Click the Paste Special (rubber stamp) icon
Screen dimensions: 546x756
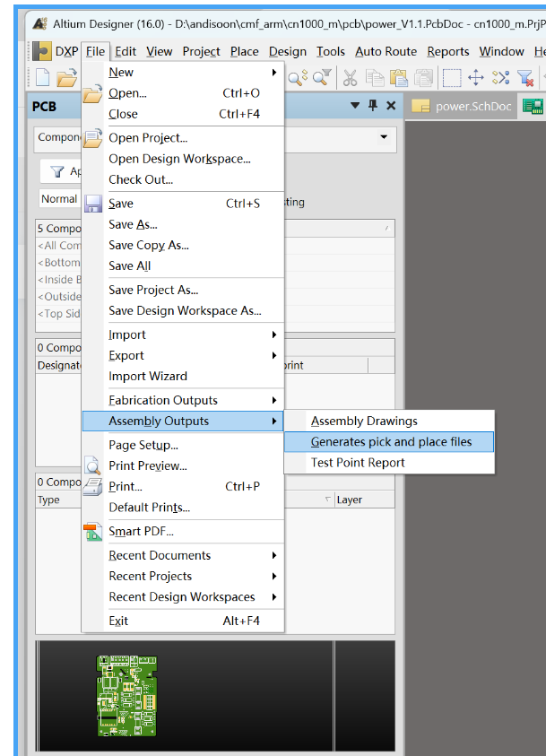coord(423,78)
